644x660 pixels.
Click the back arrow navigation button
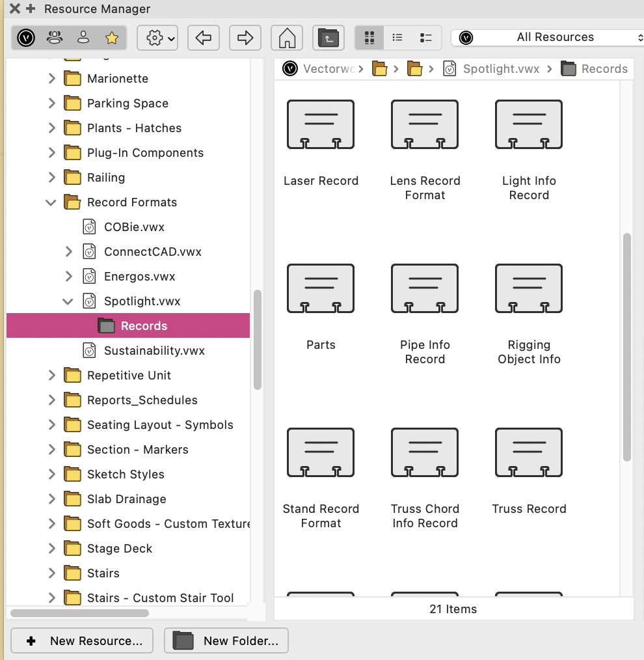204,38
